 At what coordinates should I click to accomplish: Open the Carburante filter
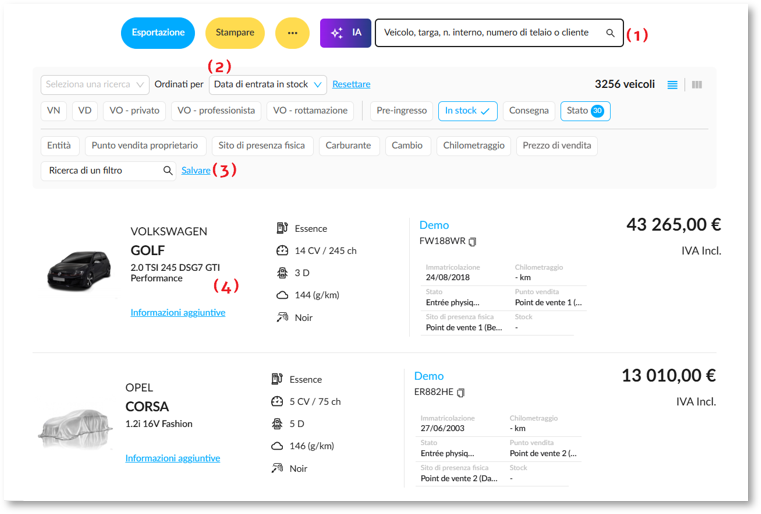[x=348, y=146]
